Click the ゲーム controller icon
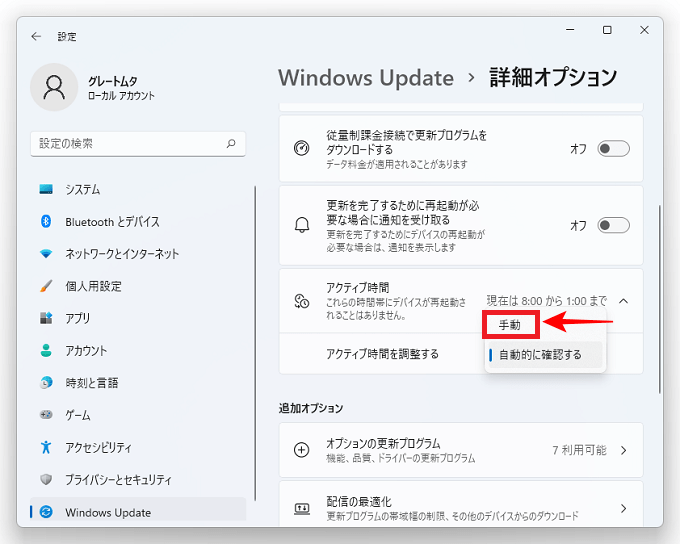This screenshot has width=680, height=544. (46, 415)
